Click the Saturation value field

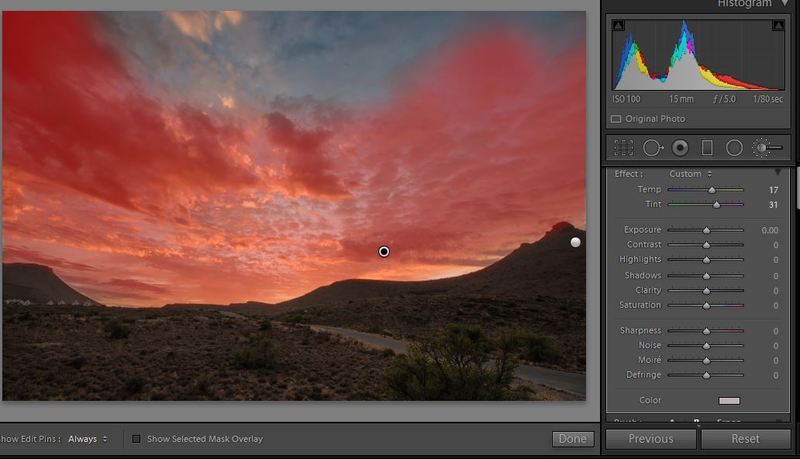776,305
